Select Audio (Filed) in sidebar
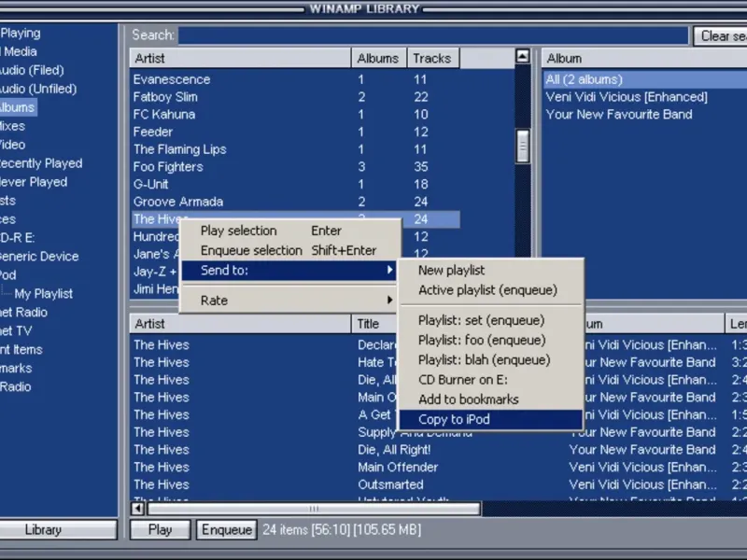 [32, 70]
